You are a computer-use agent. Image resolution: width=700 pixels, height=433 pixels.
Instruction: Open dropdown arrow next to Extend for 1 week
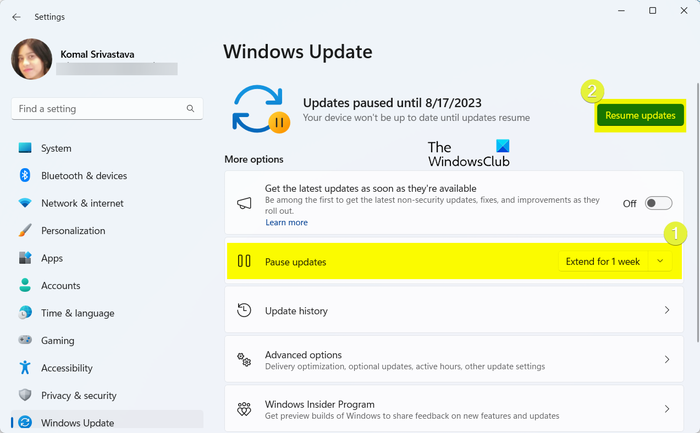(660, 261)
